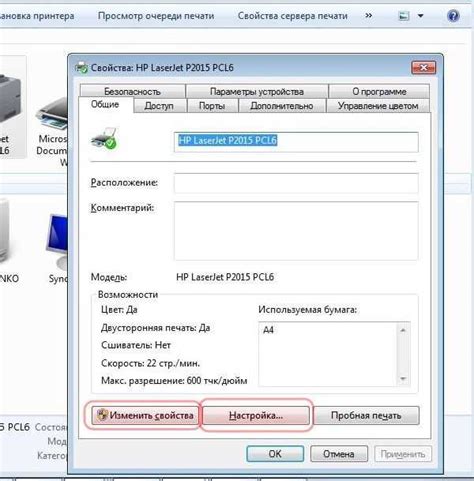Click the shield icon on Изменить свойства
This screenshot has height=481, width=474.
point(102,415)
